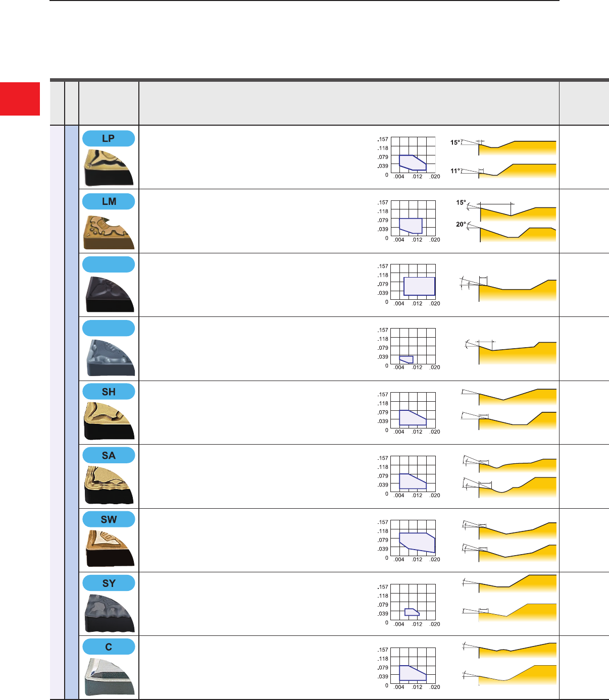
Task: Click the SH insert photo
Action: coord(109,421)
